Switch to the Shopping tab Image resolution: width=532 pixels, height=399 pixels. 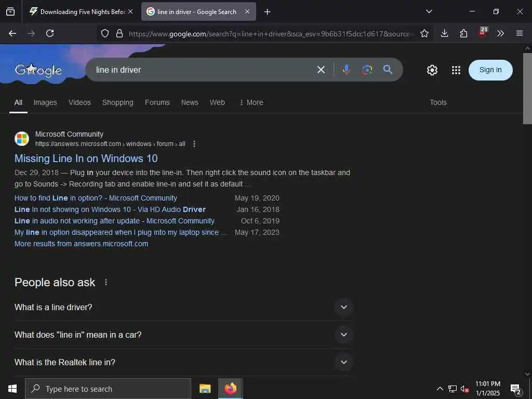click(x=118, y=102)
